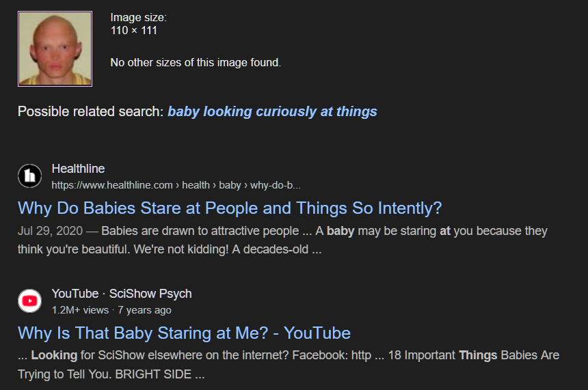This screenshot has height=390, width=588.
Task: Click the SciShow result snippet text
Action: pos(289,365)
